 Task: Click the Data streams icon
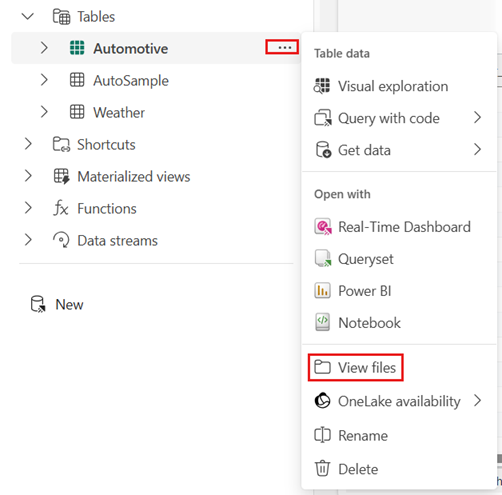point(61,240)
